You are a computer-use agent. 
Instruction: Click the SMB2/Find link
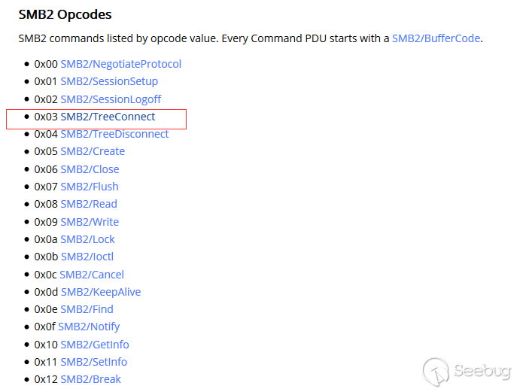point(87,309)
